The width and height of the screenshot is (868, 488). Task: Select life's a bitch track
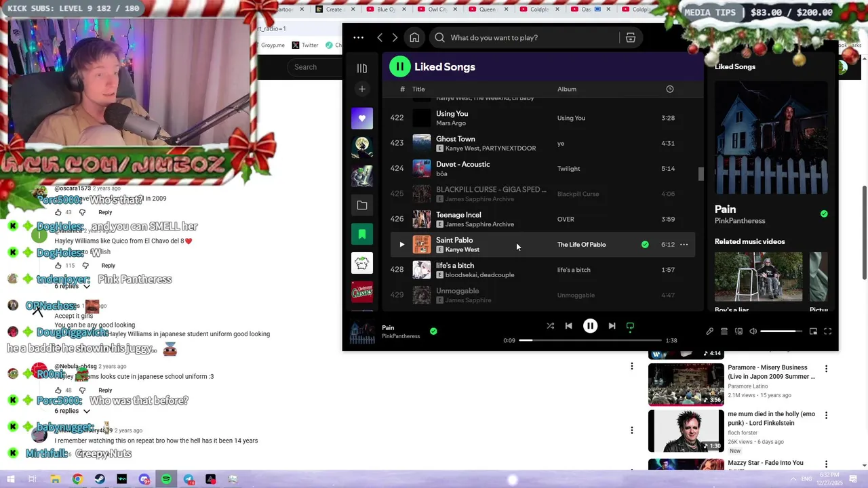pos(455,266)
